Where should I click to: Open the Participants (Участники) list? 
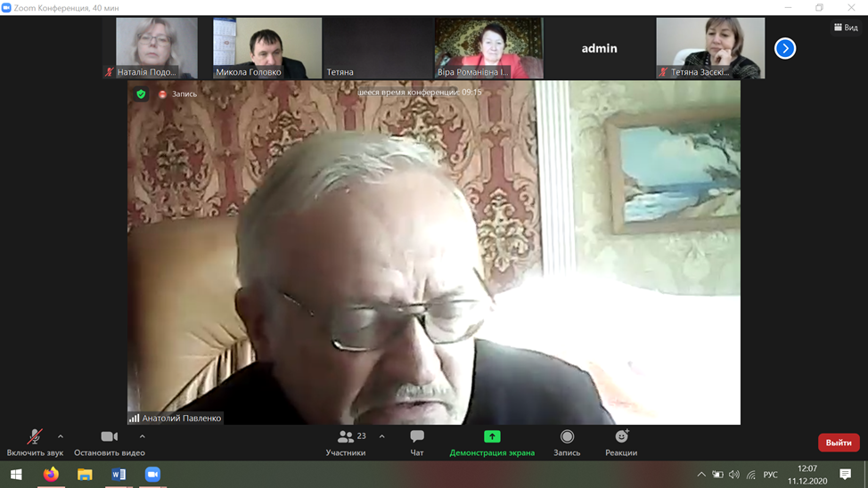(346, 442)
